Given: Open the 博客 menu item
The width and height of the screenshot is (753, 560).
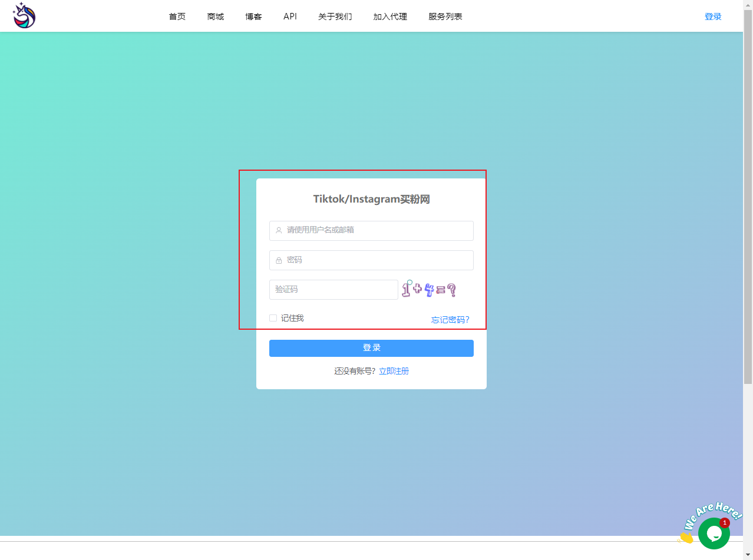Looking at the screenshot, I should [x=254, y=16].
